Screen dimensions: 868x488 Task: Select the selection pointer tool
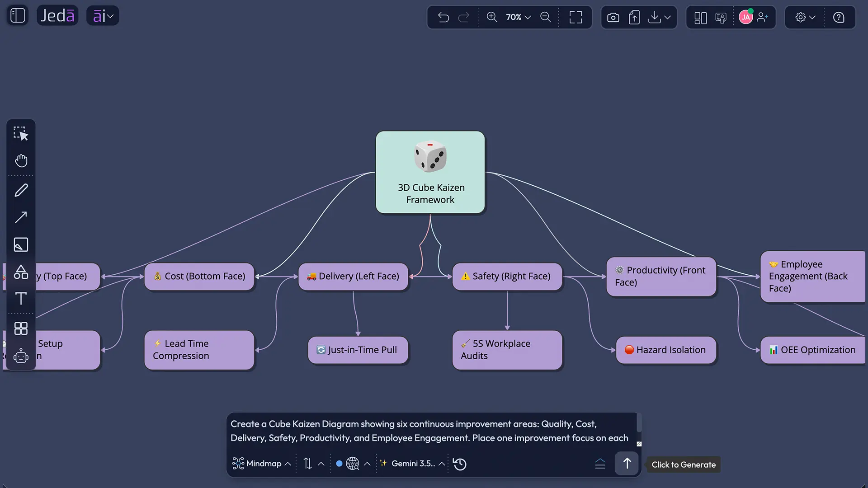(x=21, y=134)
